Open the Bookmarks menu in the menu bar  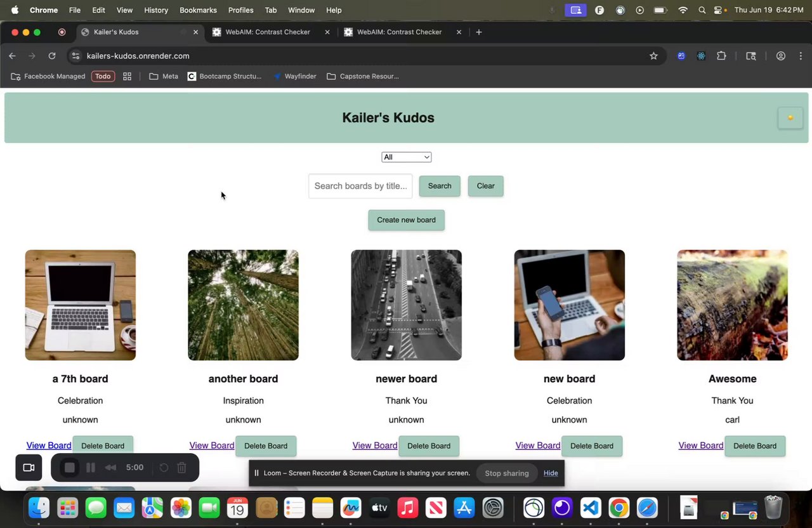coord(198,10)
